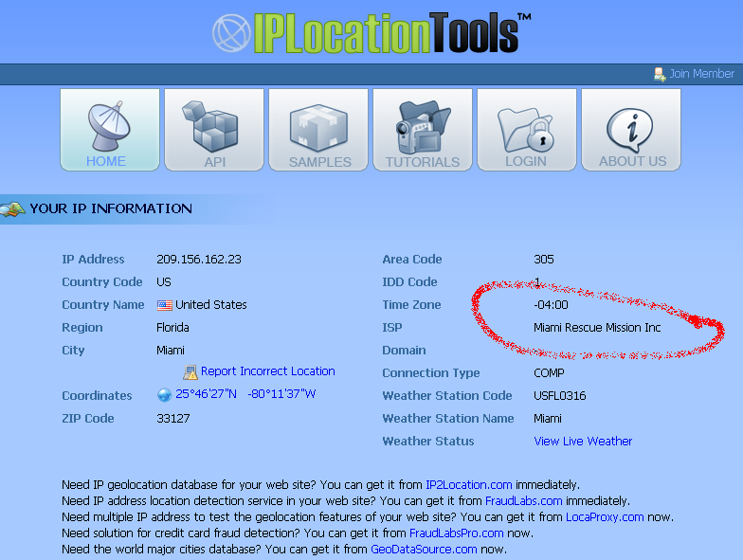Visit the IP2Location.com link
This screenshot has height=560, width=743.
point(467,485)
